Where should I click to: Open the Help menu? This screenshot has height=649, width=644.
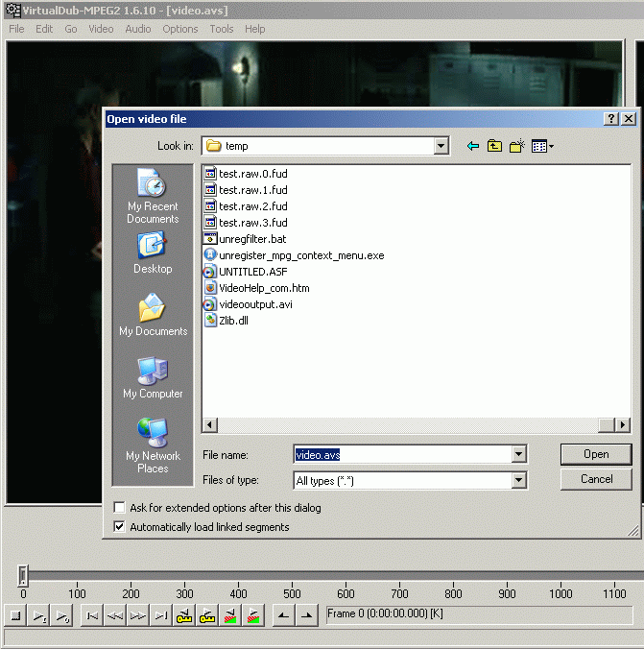254,29
